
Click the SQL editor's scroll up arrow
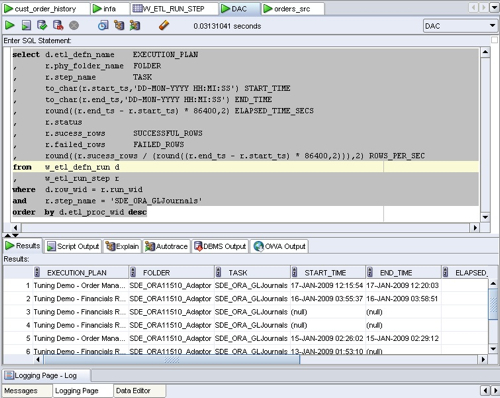tap(485, 52)
